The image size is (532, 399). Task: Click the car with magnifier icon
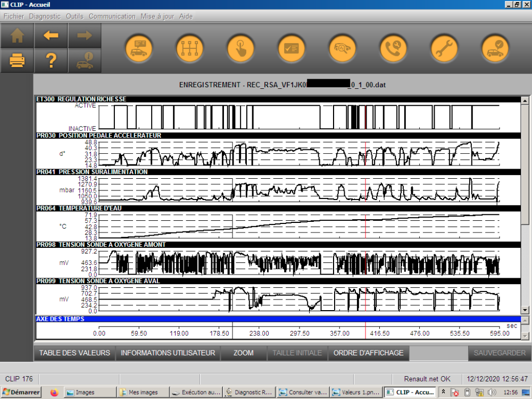tap(342, 48)
